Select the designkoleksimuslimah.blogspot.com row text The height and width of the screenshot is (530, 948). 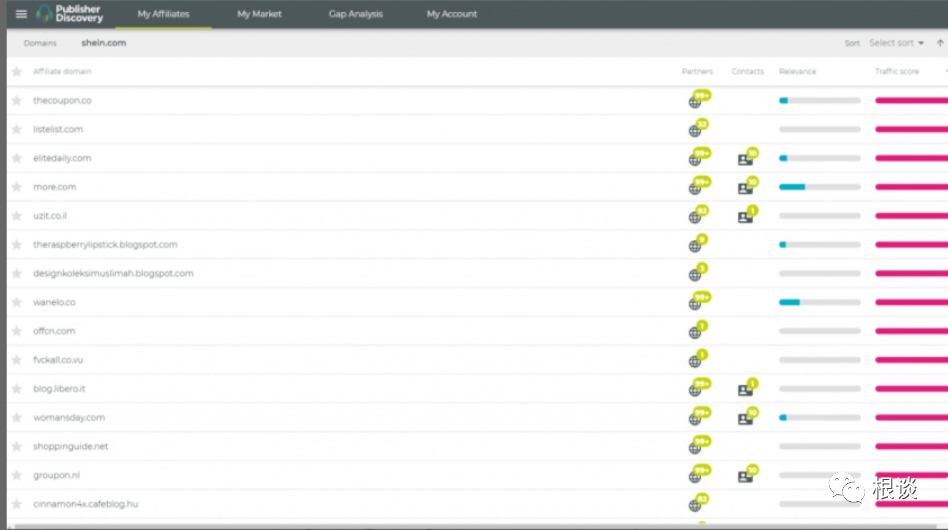[114, 274]
